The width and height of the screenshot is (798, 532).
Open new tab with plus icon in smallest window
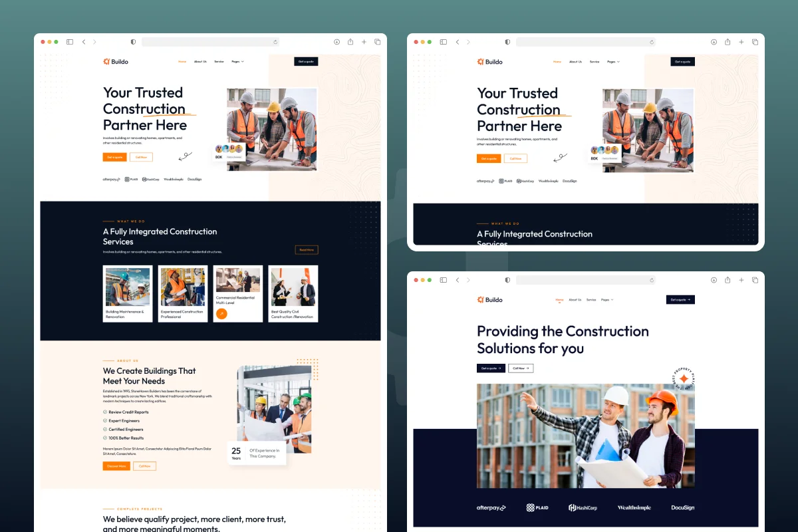(741, 42)
